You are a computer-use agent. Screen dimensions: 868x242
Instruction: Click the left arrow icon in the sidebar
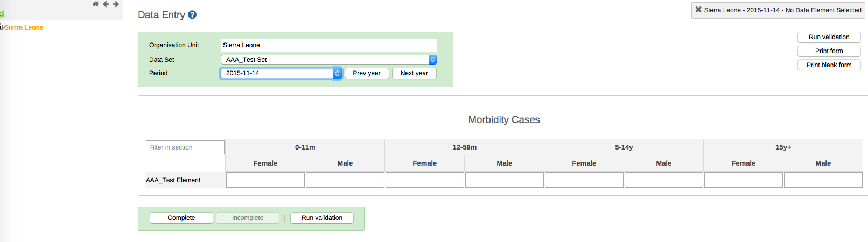[x=106, y=4]
